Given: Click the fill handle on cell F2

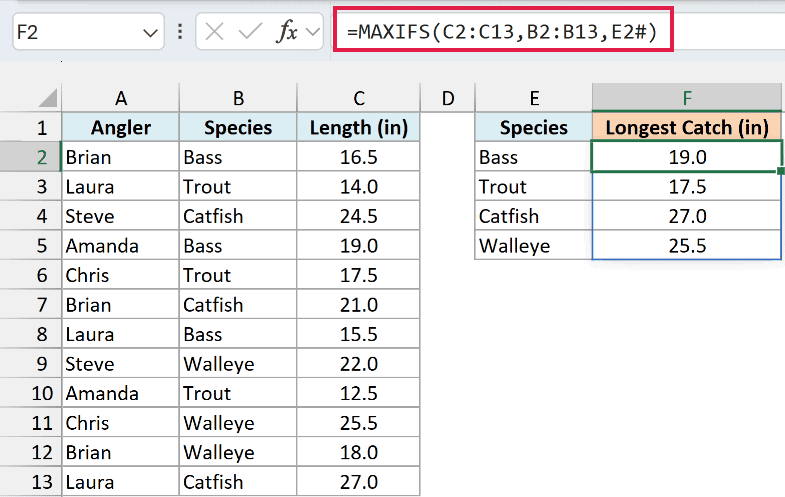Looking at the screenshot, I should (x=780, y=171).
